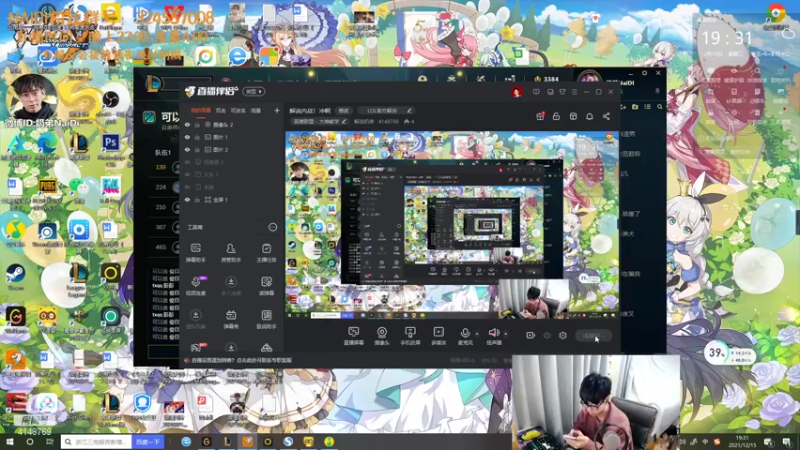This screenshot has width=800, height=450.
Task: Open stream settings gear icon
Action: [563, 336]
